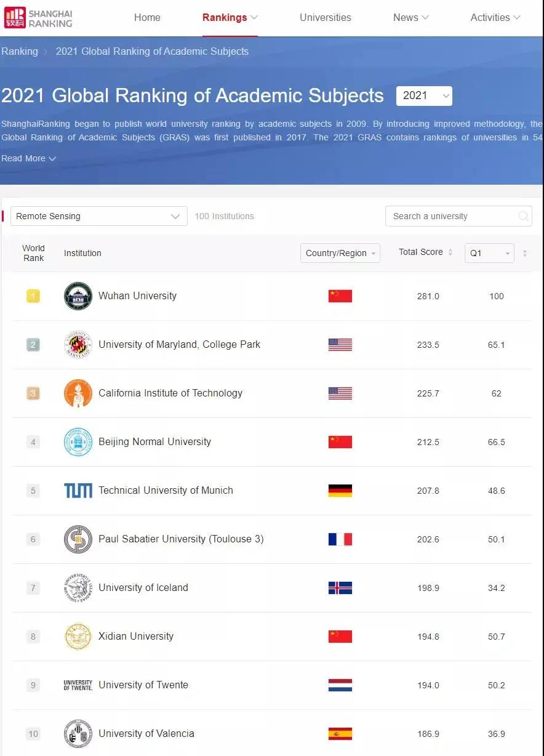The height and width of the screenshot is (756, 544).
Task: Click the Search a university field
Action: click(458, 216)
